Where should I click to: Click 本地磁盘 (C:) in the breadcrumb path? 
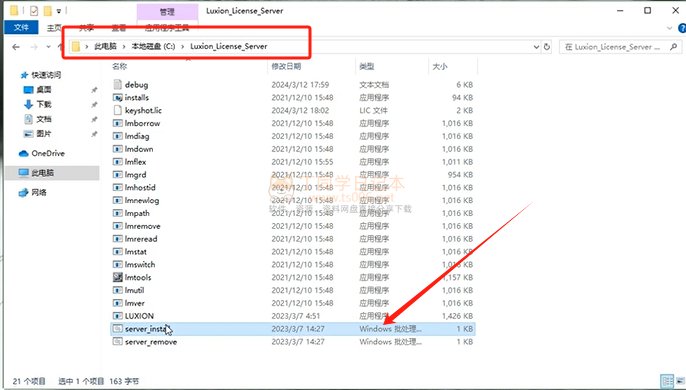[x=153, y=46]
